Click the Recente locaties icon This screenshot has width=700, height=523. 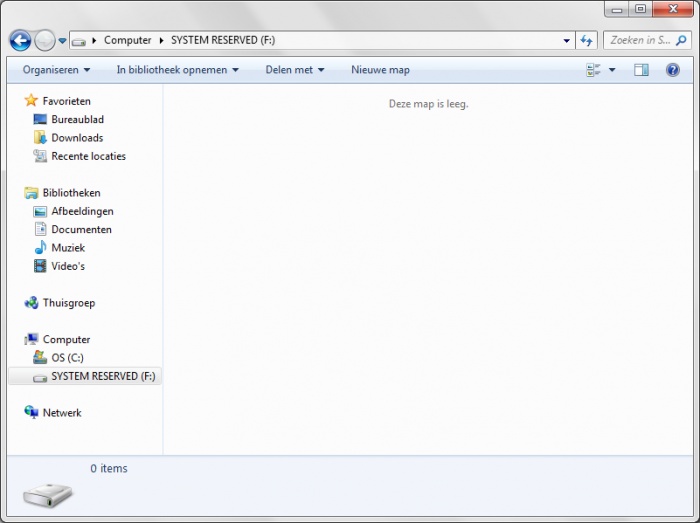tap(40, 156)
